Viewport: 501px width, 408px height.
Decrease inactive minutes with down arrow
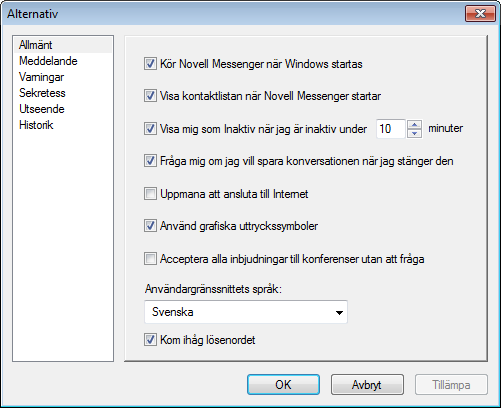(414, 133)
